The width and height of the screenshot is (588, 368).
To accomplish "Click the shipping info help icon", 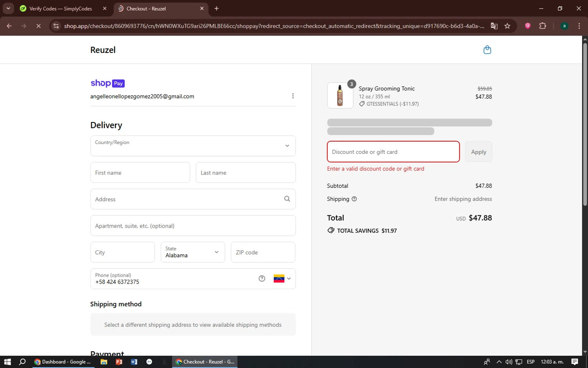I will pos(354,199).
